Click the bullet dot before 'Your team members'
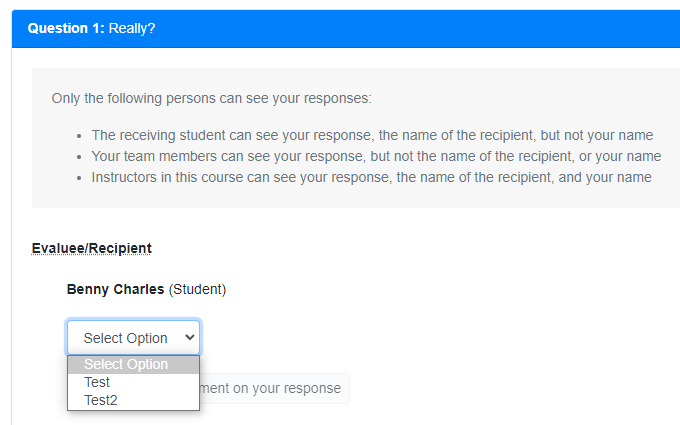The image size is (680, 425). click(x=79, y=156)
